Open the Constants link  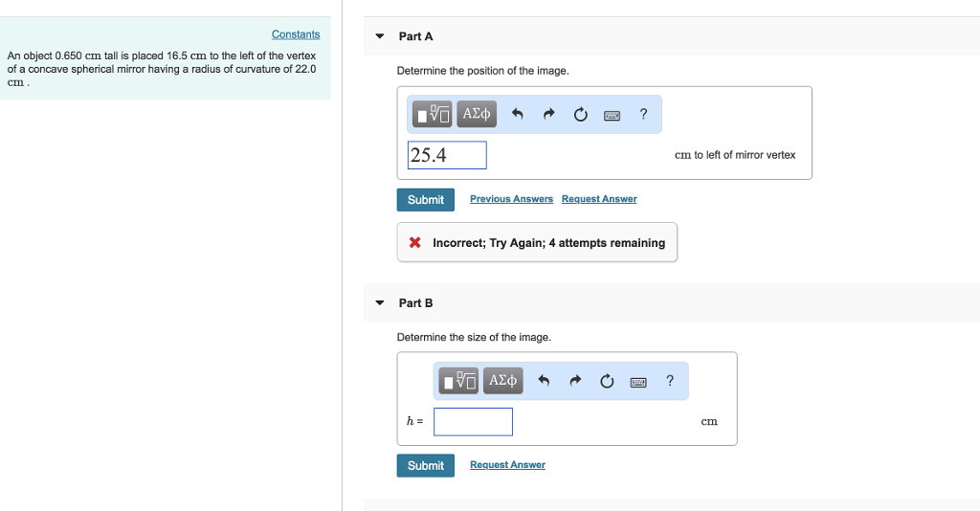coord(296,34)
